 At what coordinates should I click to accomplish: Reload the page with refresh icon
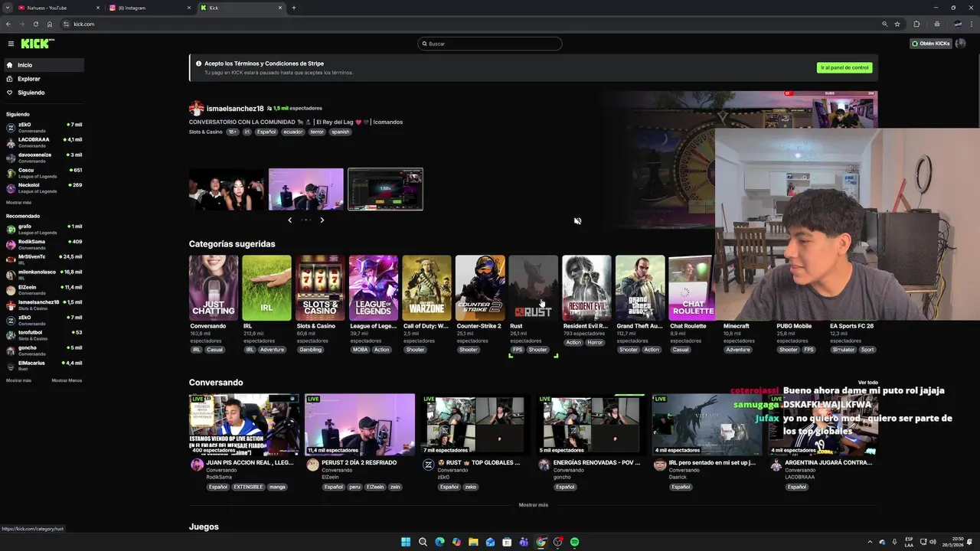click(x=35, y=24)
